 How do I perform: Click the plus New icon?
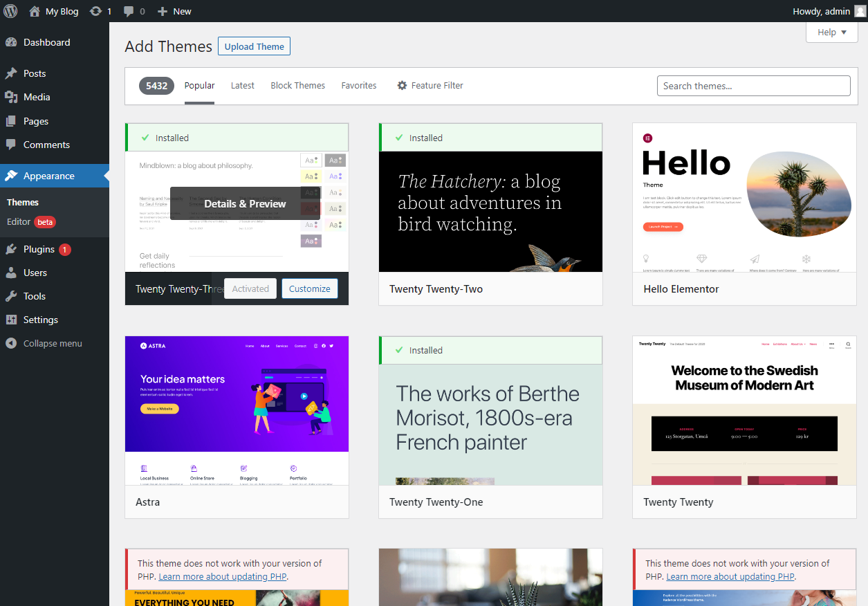(163, 11)
